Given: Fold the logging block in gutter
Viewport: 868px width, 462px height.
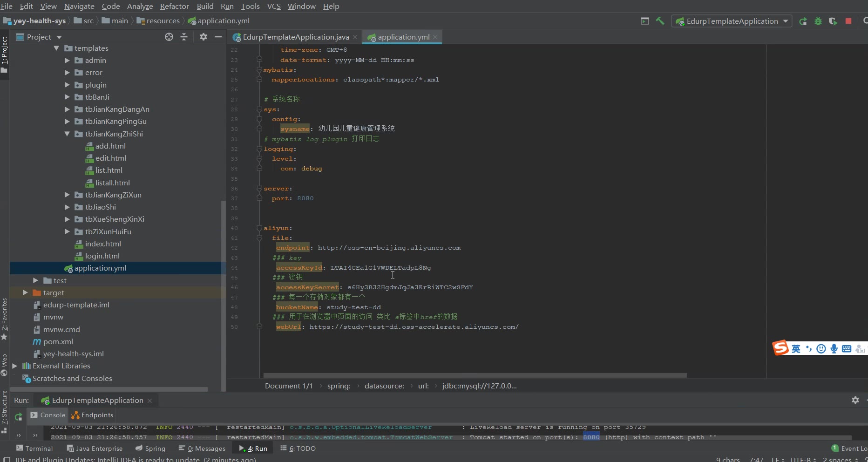Looking at the screenshot, I should (259, 149).
